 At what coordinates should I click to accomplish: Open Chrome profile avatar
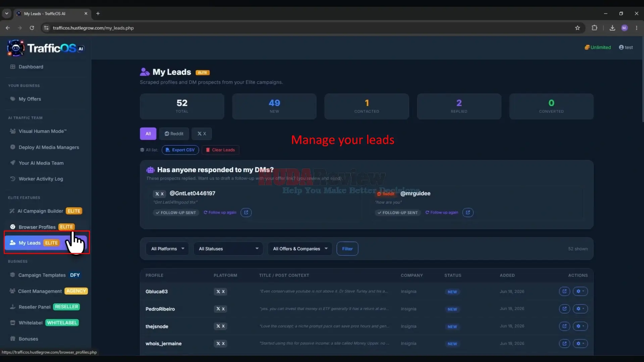tap(625, 28)
